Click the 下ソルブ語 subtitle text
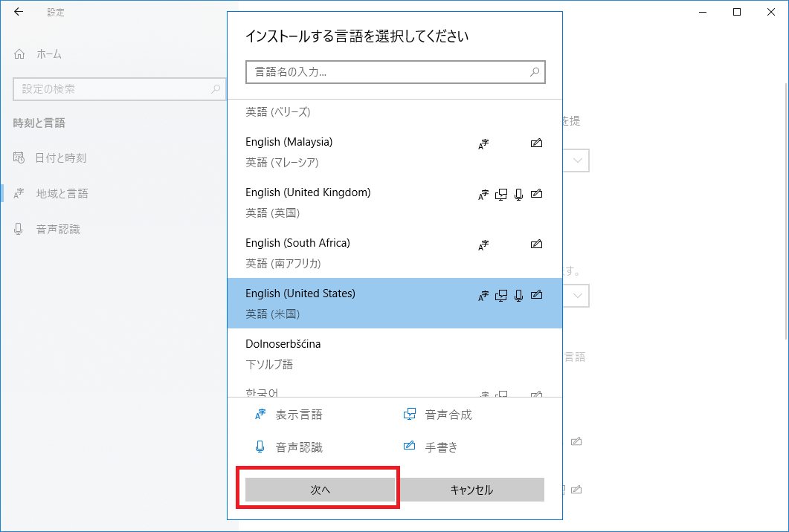Viewport: 789px width, 532px height. (269, 364)
